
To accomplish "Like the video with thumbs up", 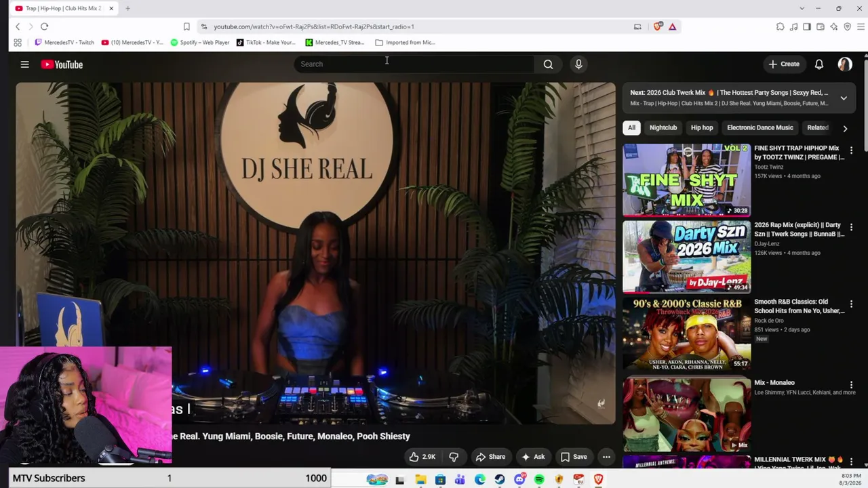I will [x=422, y=457].
